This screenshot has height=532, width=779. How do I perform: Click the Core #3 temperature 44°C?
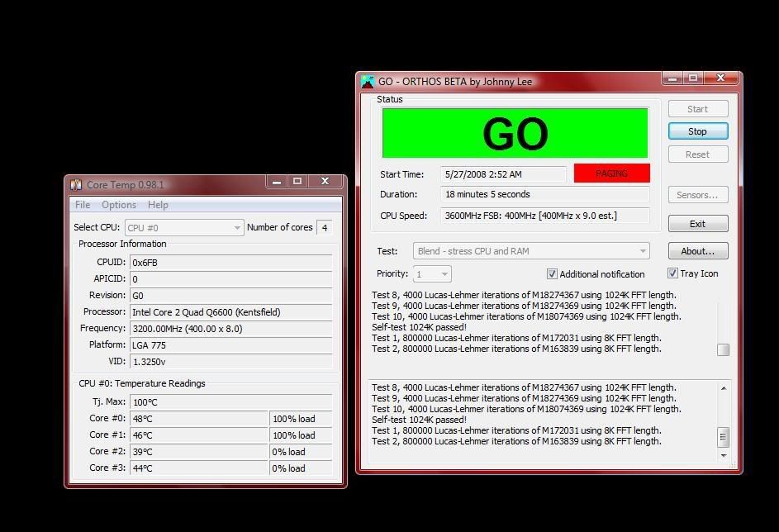(199, 468)
